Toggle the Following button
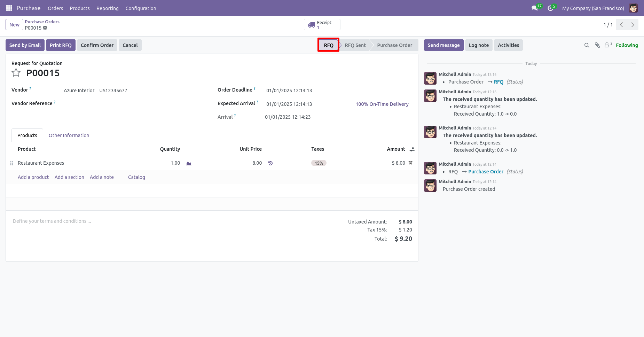 tap(627, 45)
